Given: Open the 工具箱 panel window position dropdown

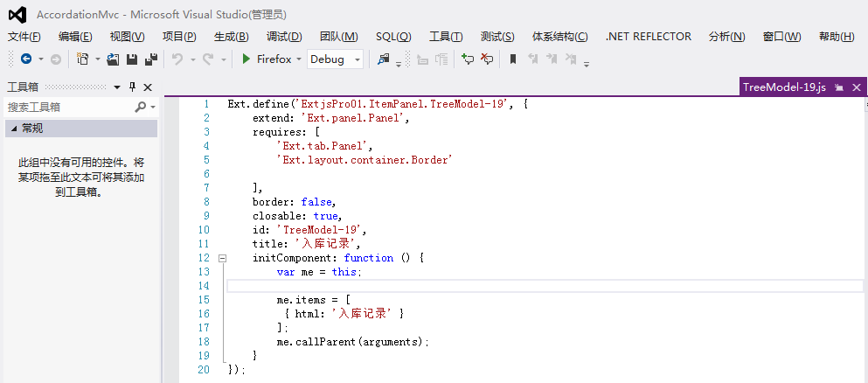Looking at the screenshot, I should click(117, 87).
